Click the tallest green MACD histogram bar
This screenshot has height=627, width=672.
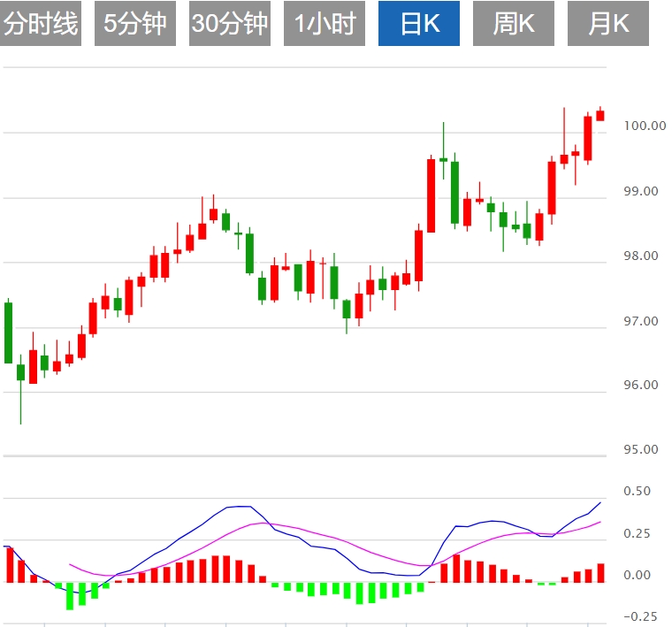70,596
